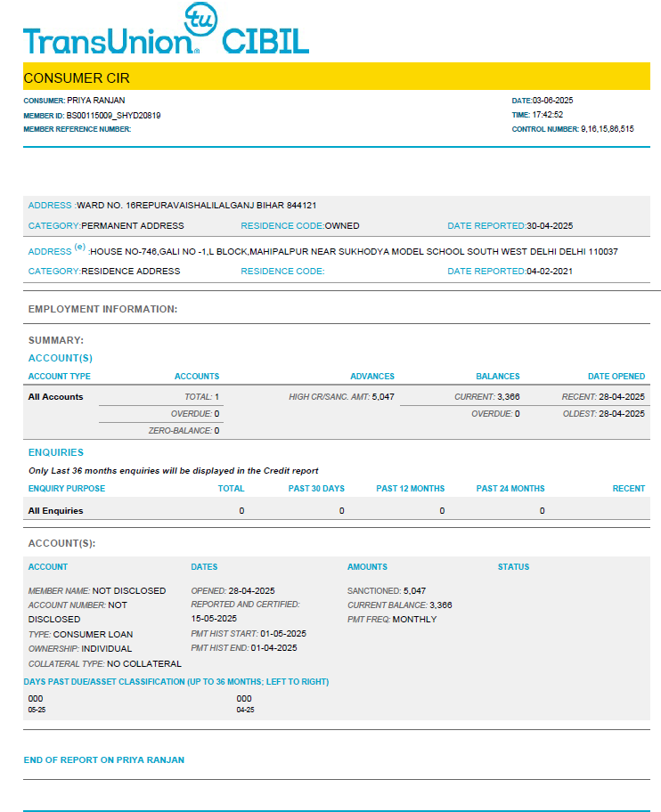Click PERMANENT ADDRESS category value
Screen dimensions: 661x812
133,226
